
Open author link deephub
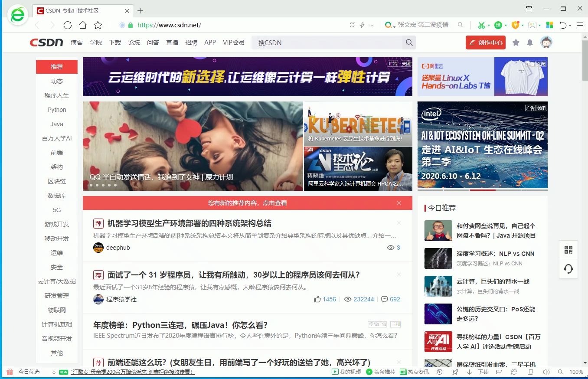click(118, 248)
